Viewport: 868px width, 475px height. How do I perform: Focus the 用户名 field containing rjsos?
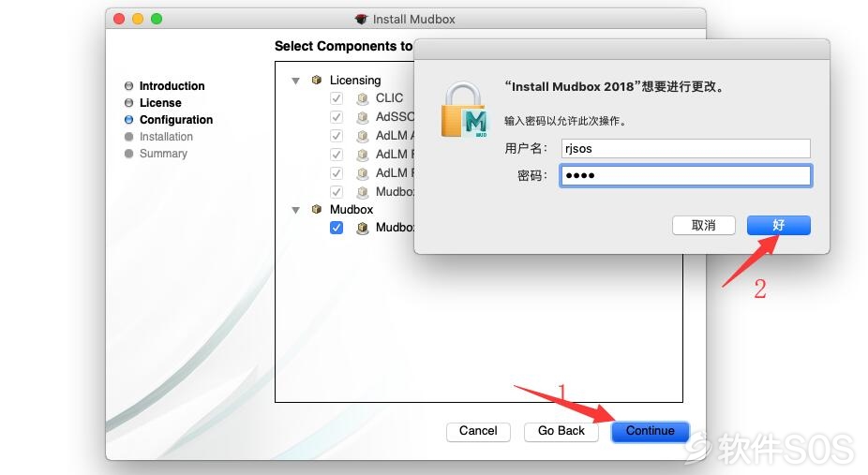pos(685,148)
